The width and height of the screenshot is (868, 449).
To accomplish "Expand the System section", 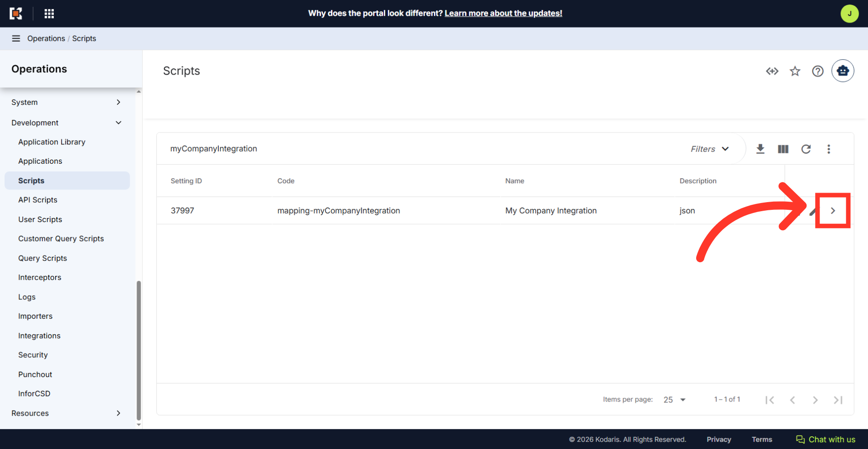I will click(x=67, y=102).
